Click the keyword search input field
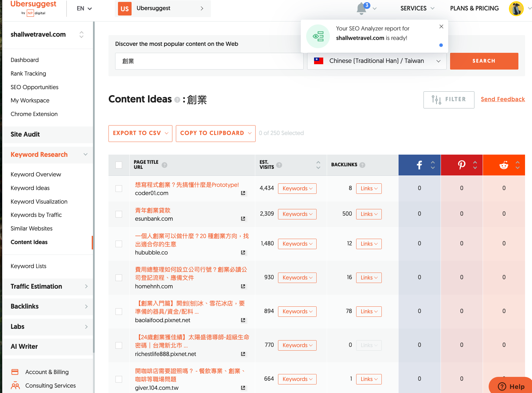This screenshot has width=532, height=393. pyautogui.click(x=209, y=61)
